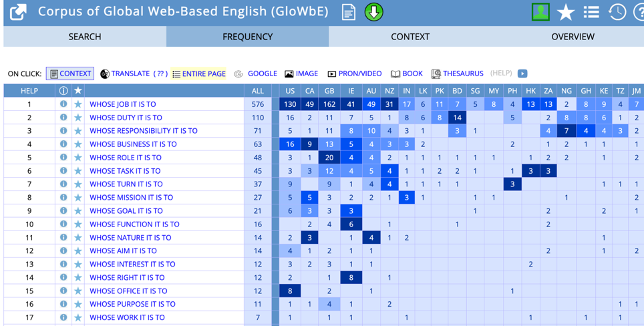644x326 pixels.
Task: Switch to the OVERVIEW tab
Action: [573, 37]
